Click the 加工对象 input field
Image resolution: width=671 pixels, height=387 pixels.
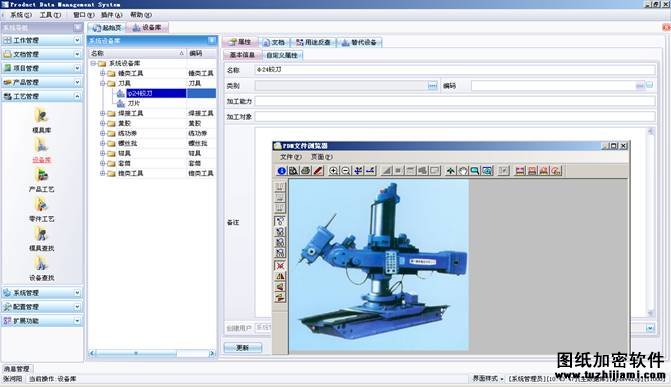coord(455,116)
